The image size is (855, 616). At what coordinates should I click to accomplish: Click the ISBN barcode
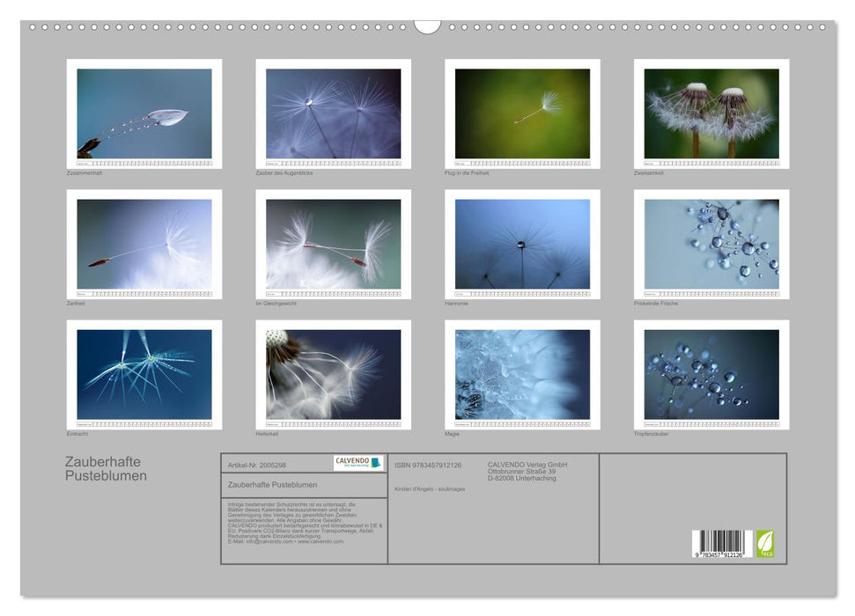(722, 543)
